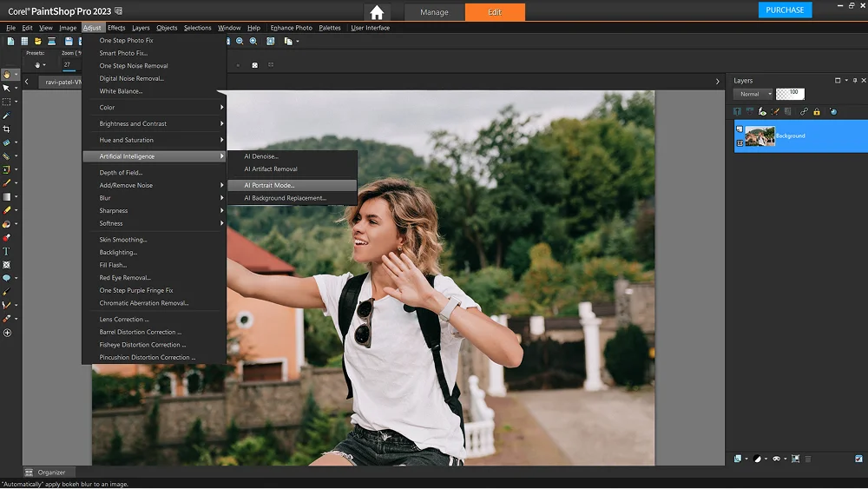Click the Link layers chain icon
Image resolution: width=868 pixels, height=489 pixels.
pos(804,111)
